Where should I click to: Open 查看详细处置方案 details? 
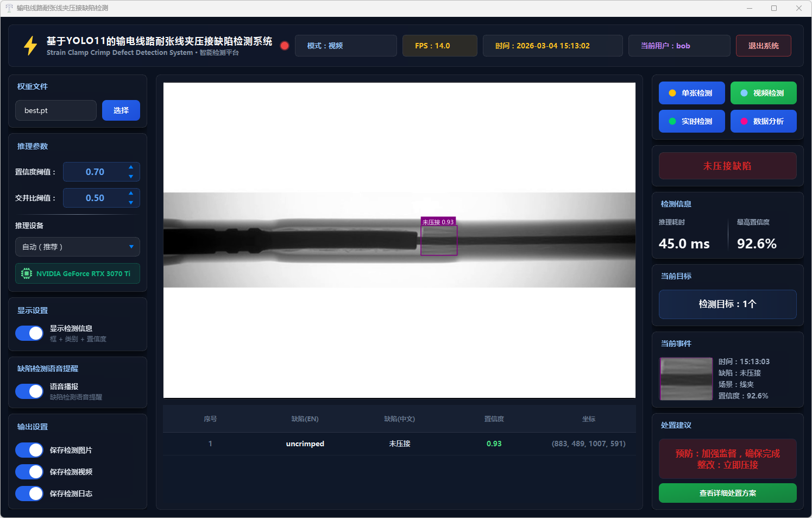[727, 493]
